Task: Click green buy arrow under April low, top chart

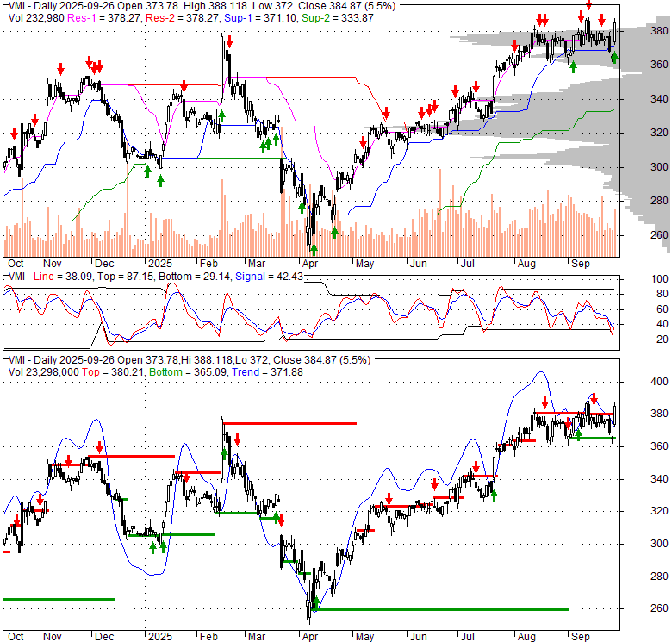Action: pyautogui.click(x=314, y=249)
